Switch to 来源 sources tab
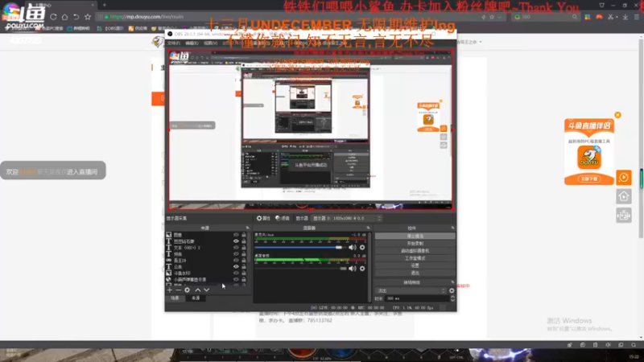Viewport: 644px width, 362px height. tap(196, 298)
